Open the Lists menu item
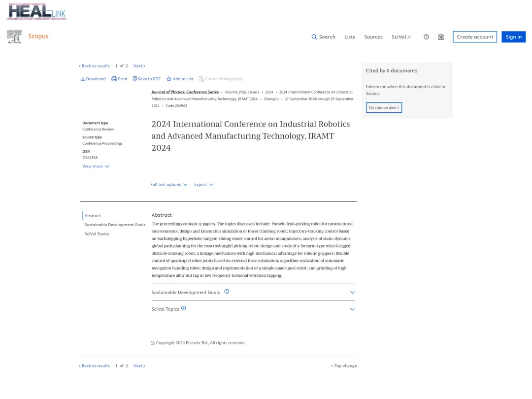The image size is (532, 399). [x=349, y=37]
